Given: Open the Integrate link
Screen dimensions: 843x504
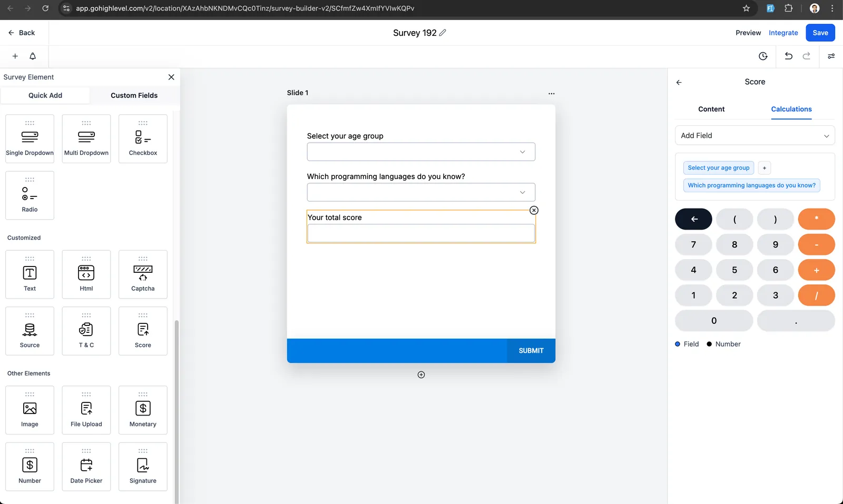Looking at the screenshot, I should pos(783,33).
